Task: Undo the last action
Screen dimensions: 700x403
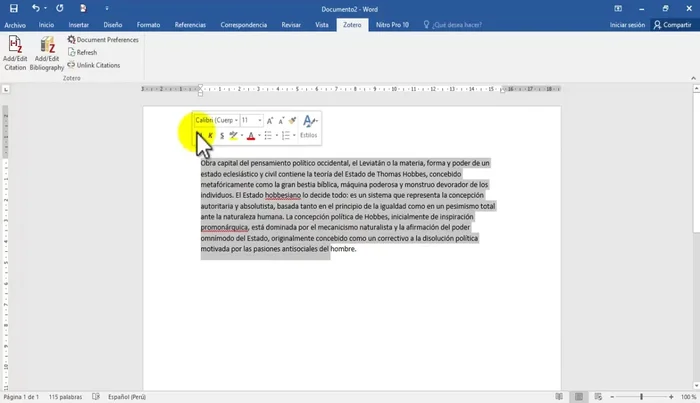Action: pyautogui.click(x=35, y=8)
